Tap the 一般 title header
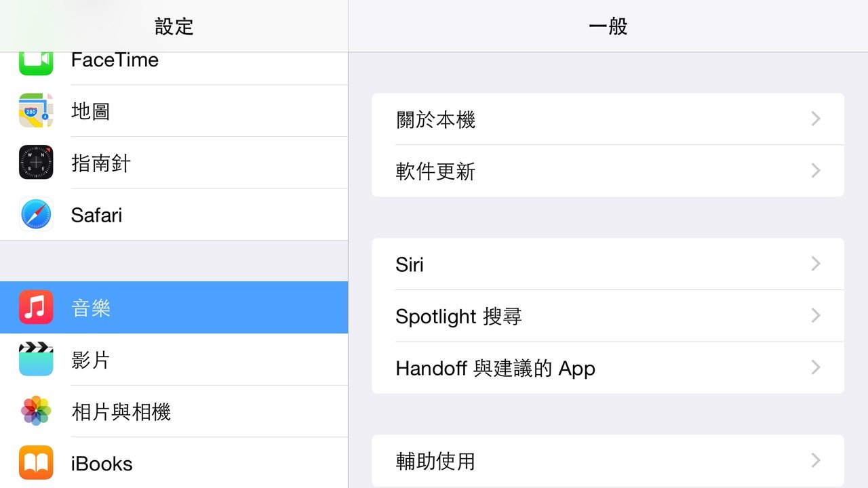 (608, 26)
